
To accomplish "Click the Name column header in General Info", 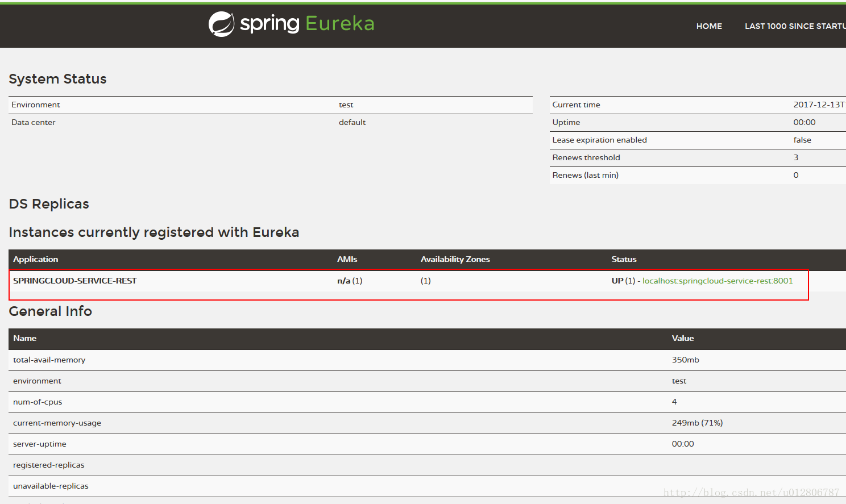I will [x=24, y=338].
